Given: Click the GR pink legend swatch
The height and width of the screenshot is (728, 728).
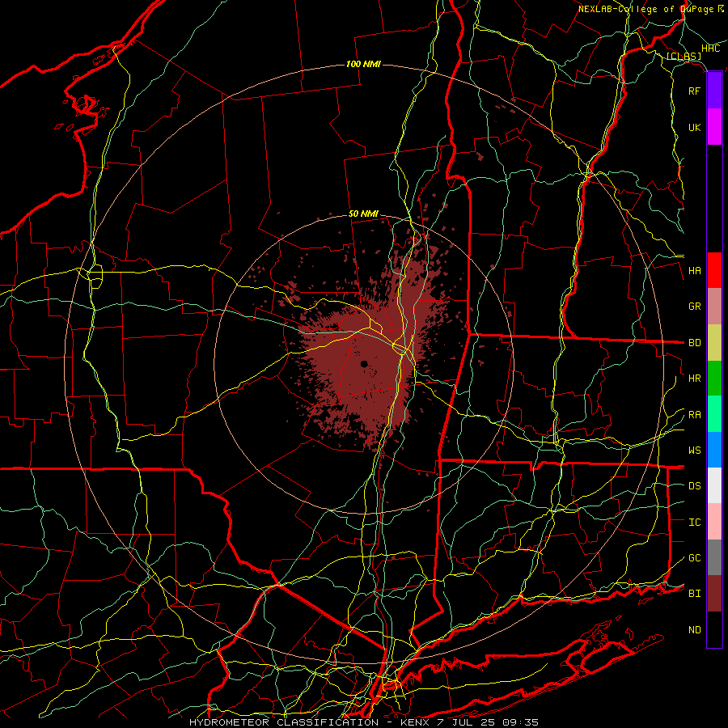Looking at the screenshot, I should 714,306.
